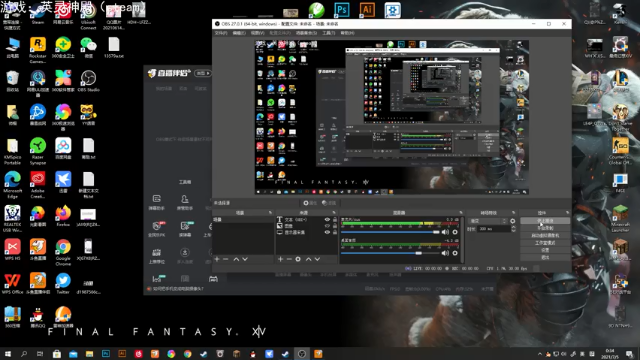Open source properties via the gear under sources
This screenshot has height=360, width=640.
298,259
